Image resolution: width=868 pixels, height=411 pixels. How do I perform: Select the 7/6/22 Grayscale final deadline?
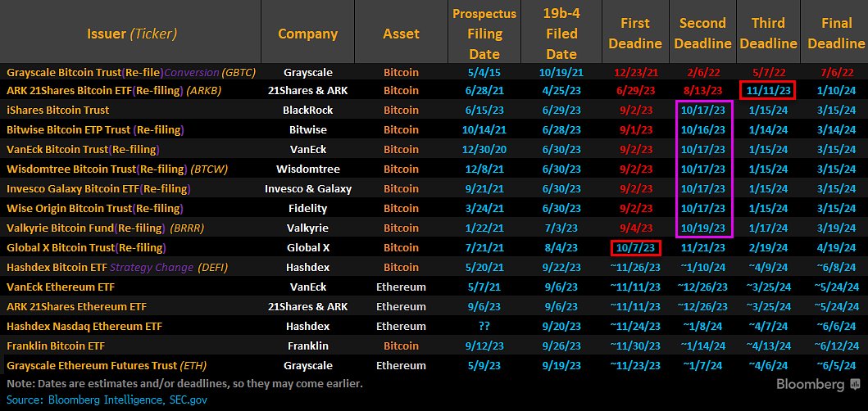click(833, 72)
